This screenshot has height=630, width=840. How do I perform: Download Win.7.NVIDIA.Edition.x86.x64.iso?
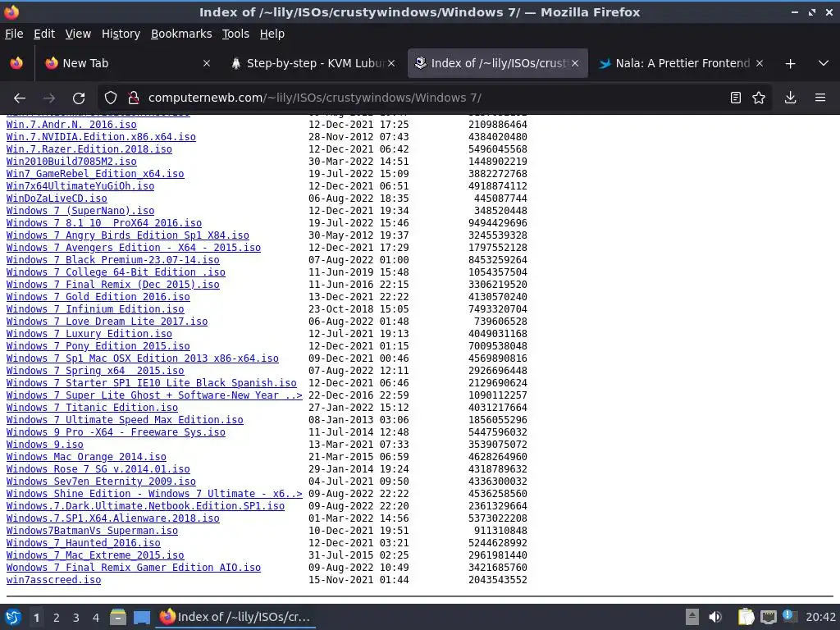(101, 137)
